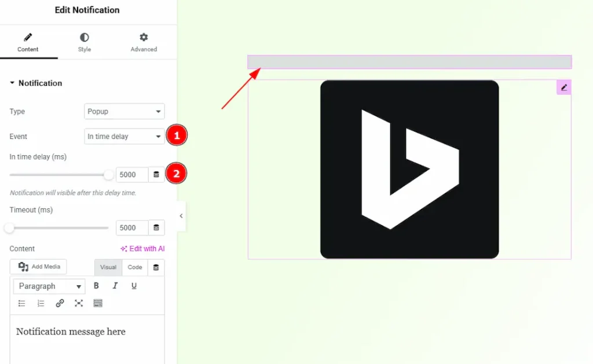Click the Edit with AI link
593x364 pixels.
[142, 249]
